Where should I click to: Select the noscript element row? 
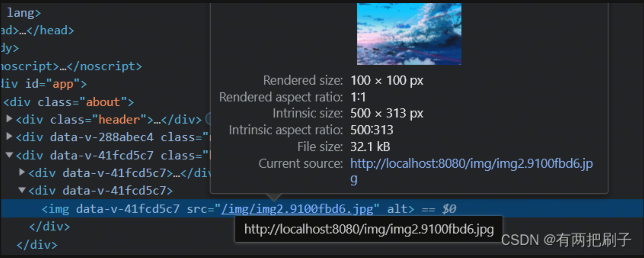point(71,66)
